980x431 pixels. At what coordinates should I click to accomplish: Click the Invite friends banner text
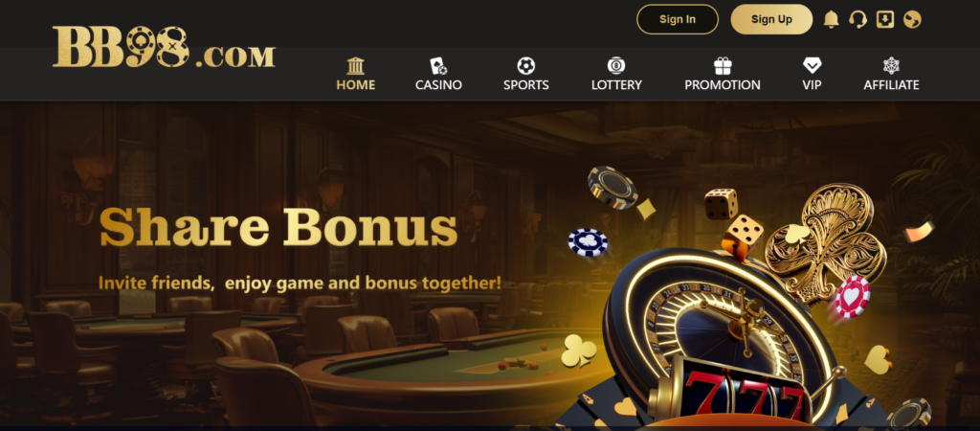[x=300, y=283]
